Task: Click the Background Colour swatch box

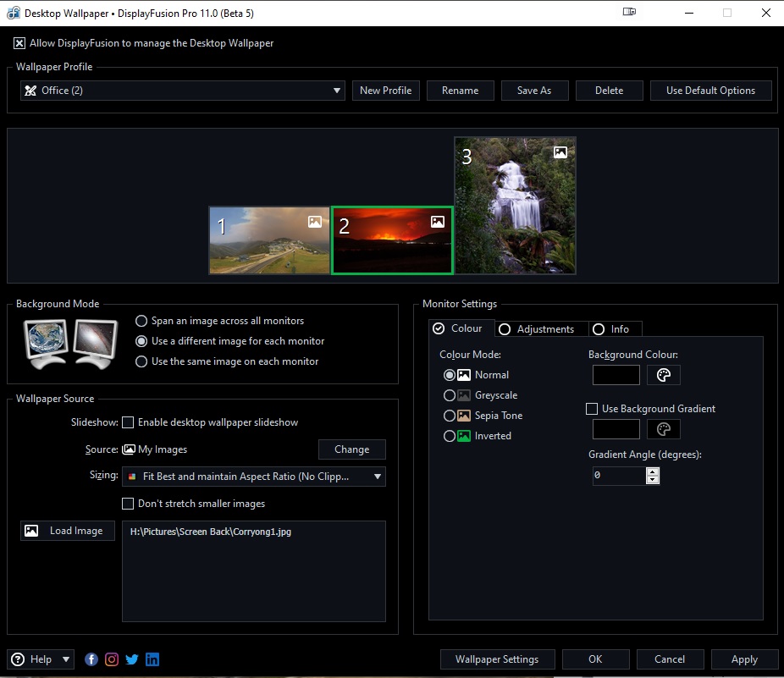Action: [616, 375]
